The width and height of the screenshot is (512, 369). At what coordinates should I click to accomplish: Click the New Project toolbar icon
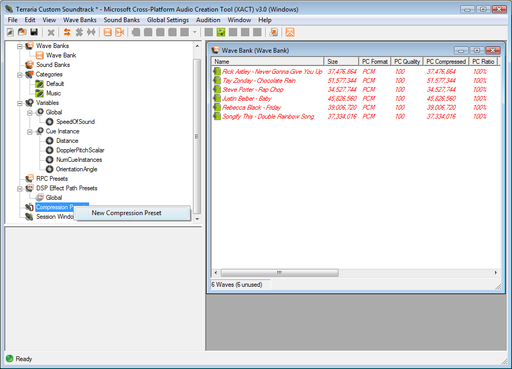(x=10, y=32)
